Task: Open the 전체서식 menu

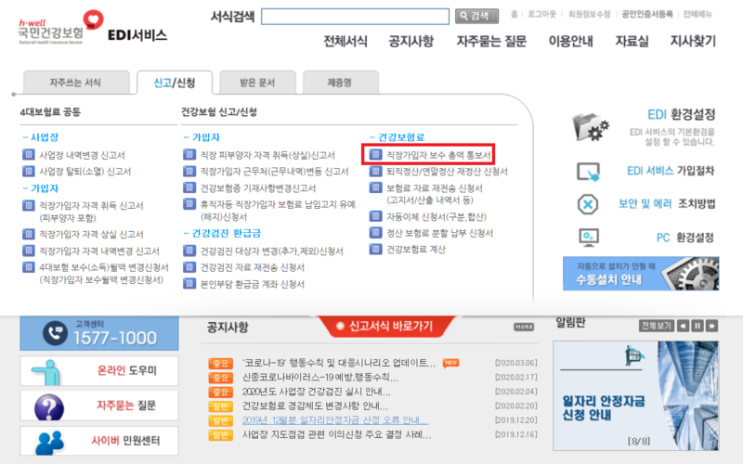Action: click(x=345, y=41)
